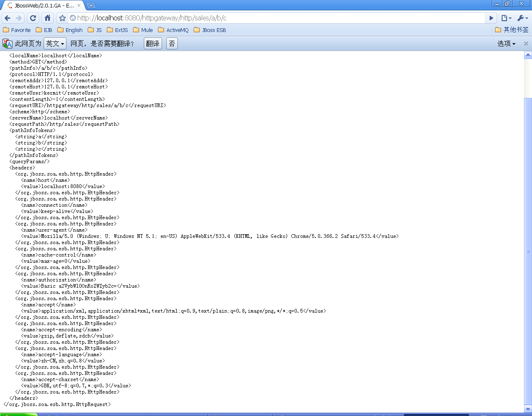Screen dimensions: 532x416
Task: Close the JBossWeb tab
Action: point(79,5)
